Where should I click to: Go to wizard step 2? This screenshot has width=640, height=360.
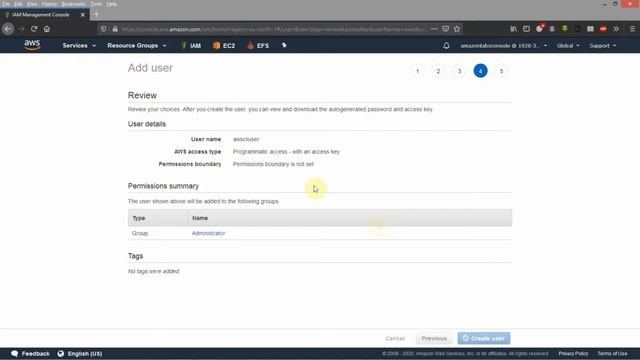tap(438, 71)
